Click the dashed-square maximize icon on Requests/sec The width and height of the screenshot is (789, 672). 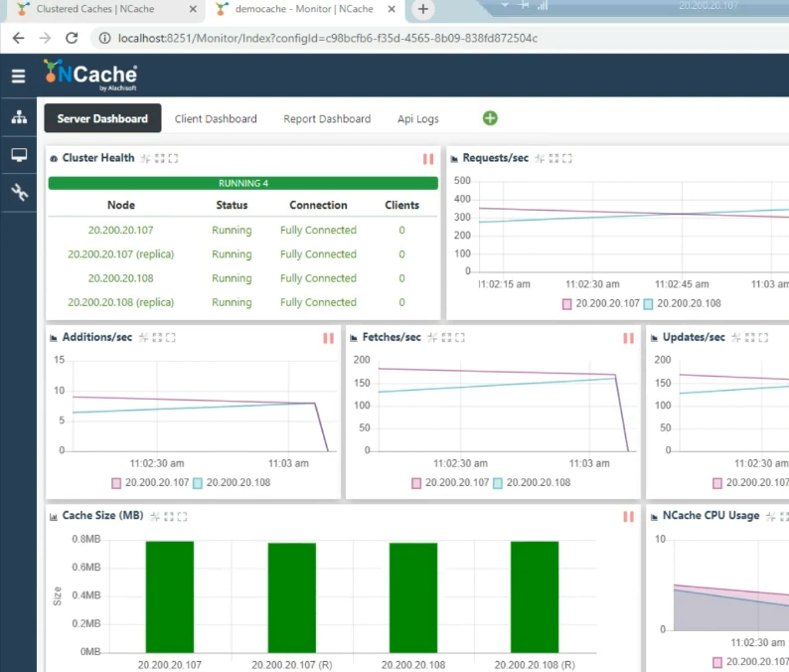(x=553, y=159)
